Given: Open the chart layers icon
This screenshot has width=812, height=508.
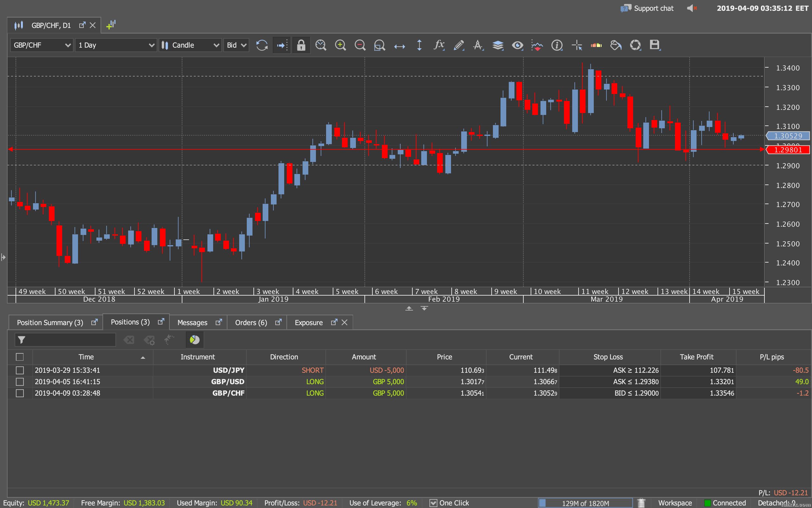Looking at the screenshot, I should click(498, 45).
